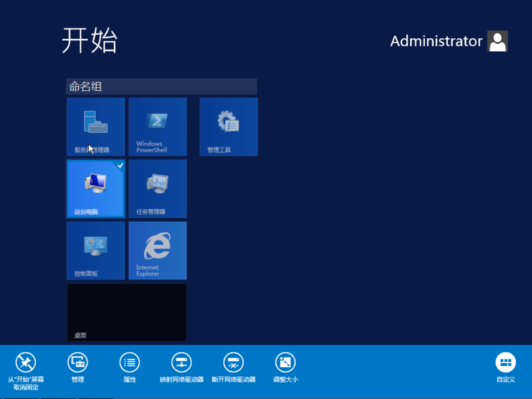Open the 管理工具 tile

229,127
